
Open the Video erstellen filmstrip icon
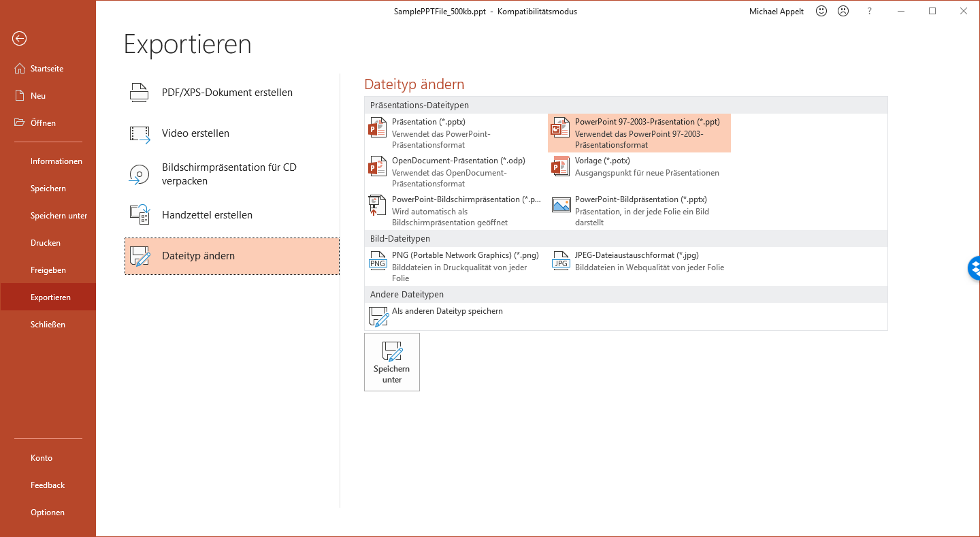pyautogui.click(x=140, y=134)
